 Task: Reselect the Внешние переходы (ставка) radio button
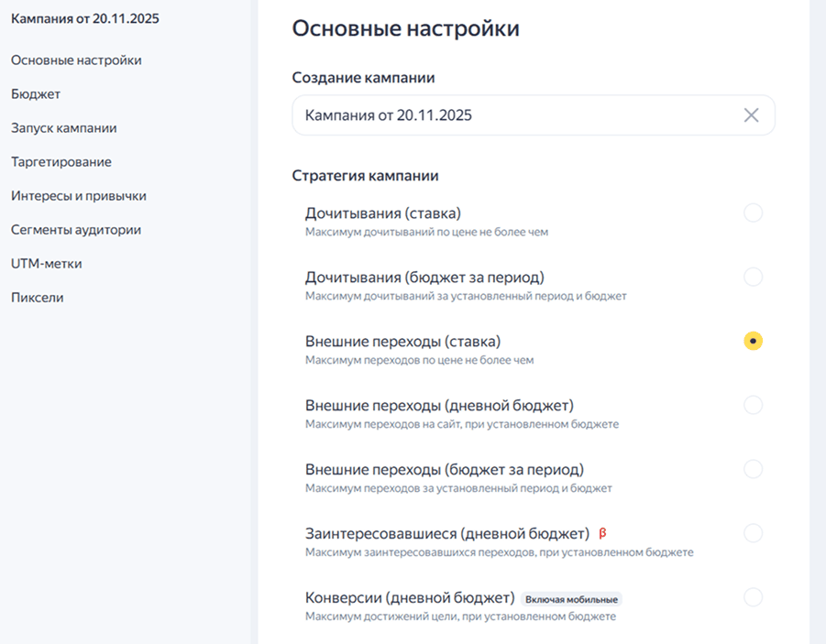tap(754, 340)
